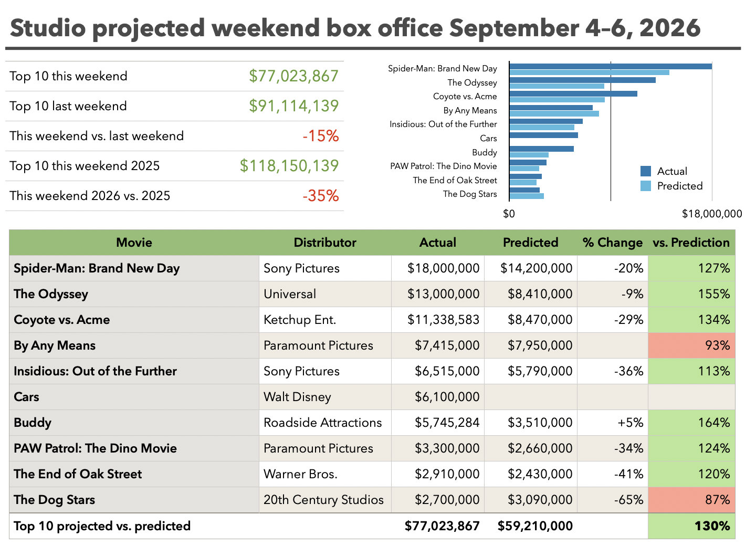Screen dimensions: 756x546
Task: Click the -35% 2026 vs. 2025 value
Action: tap(321, 196)
